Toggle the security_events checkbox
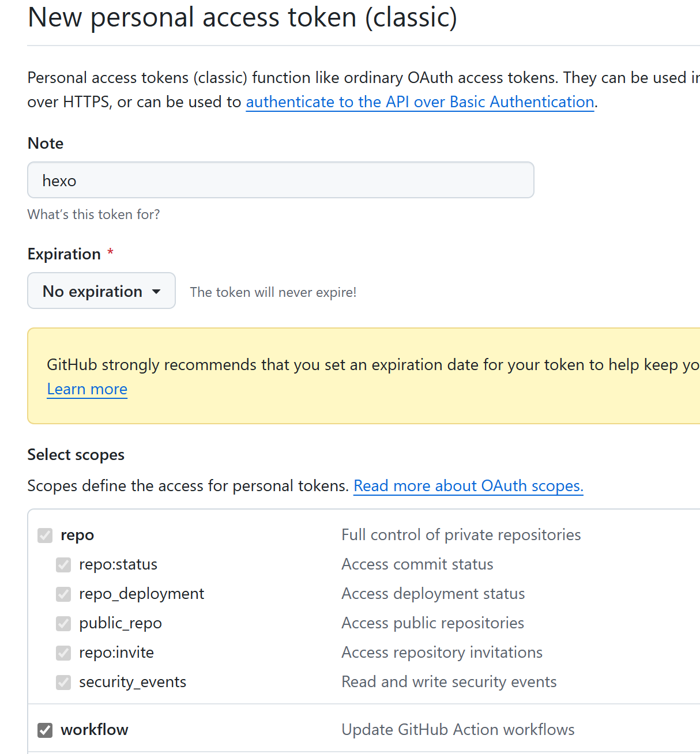 [x=63, y=683]
